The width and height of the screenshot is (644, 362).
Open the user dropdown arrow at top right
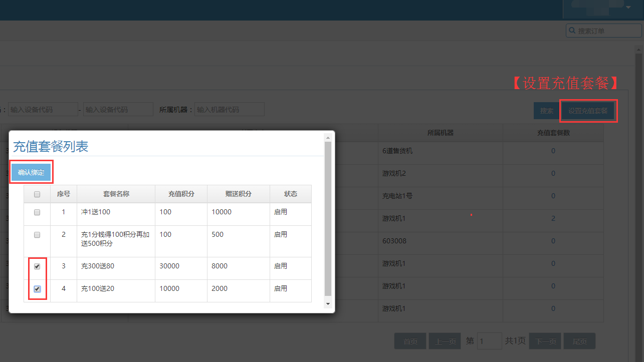coord(628,7)
